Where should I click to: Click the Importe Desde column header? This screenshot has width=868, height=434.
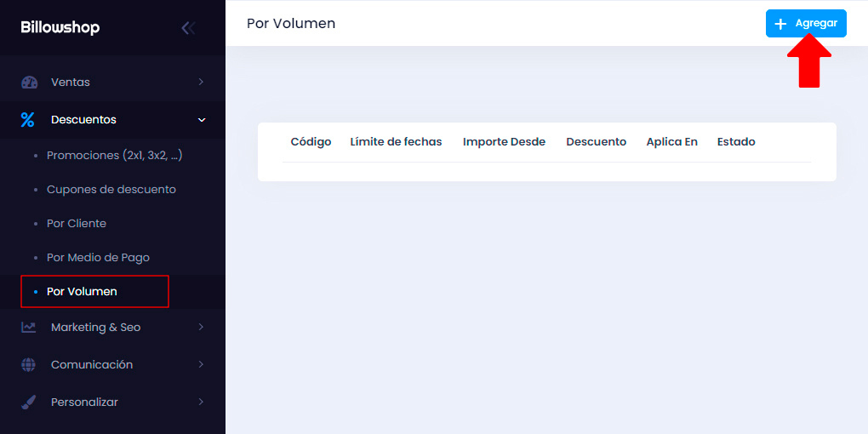pyautogui.click(x=504, y=142)
